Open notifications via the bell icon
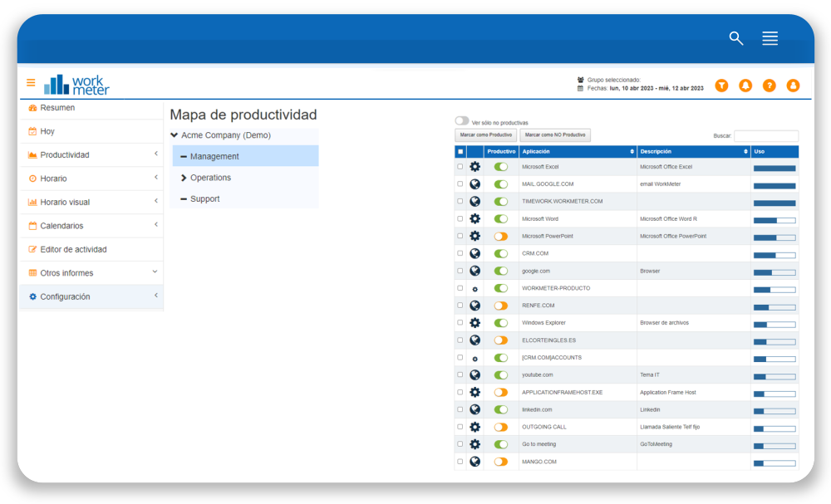The width and height of the screenshot is (831, 504). click(x=745, y=86)
